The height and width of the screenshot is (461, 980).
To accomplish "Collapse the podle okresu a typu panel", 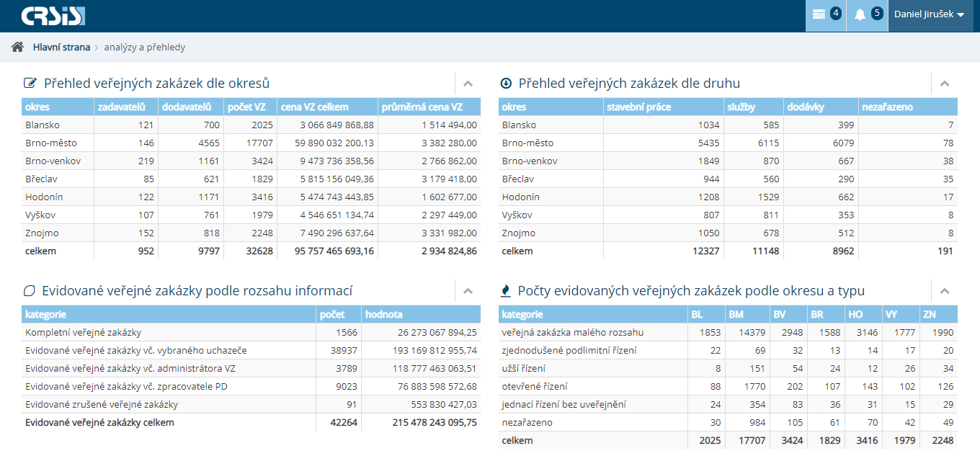I will [x=944, y=291].
